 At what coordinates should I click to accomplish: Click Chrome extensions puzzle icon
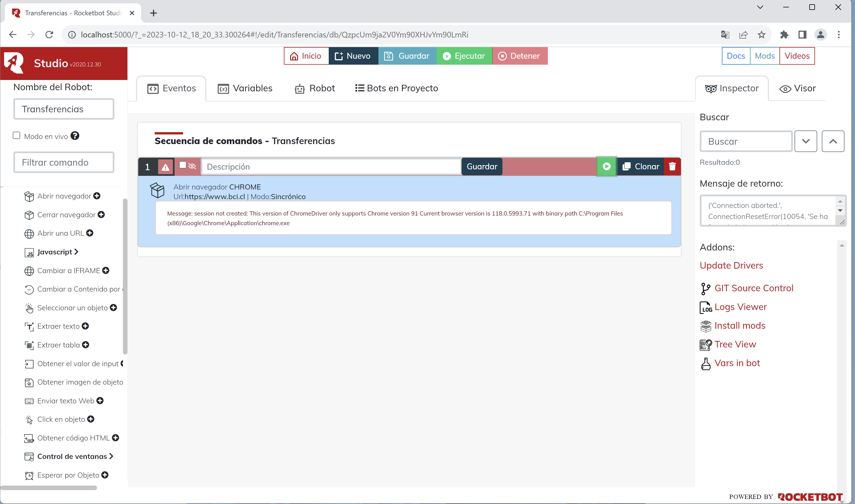784,35
